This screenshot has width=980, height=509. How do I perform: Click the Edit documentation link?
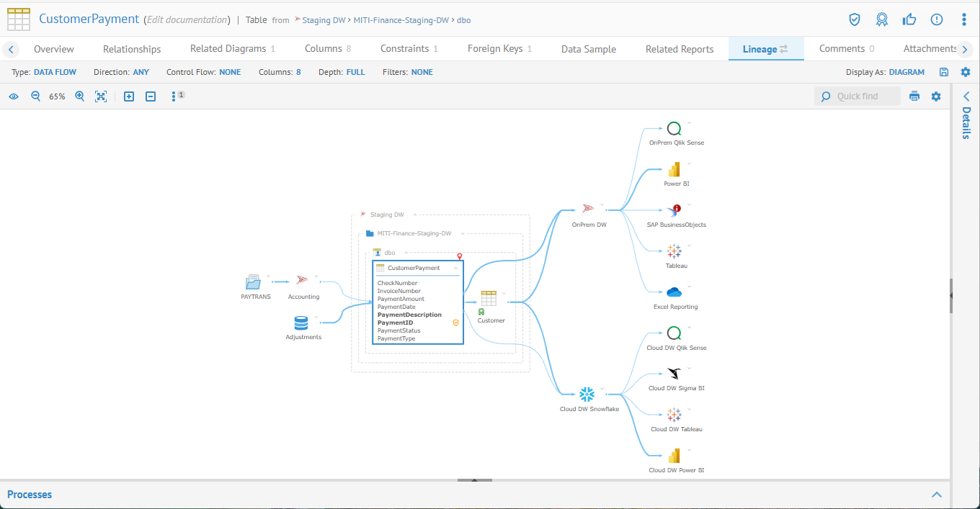click(x=187, y=20)
